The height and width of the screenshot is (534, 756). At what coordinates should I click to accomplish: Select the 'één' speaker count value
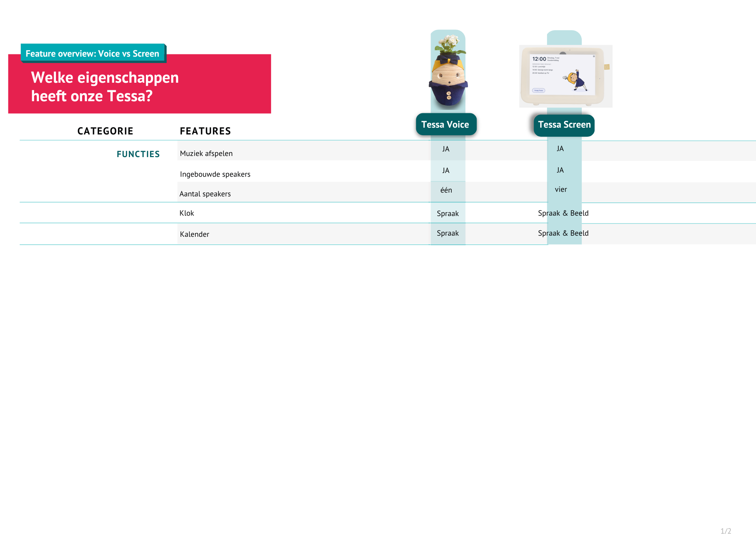pos(446,190)
